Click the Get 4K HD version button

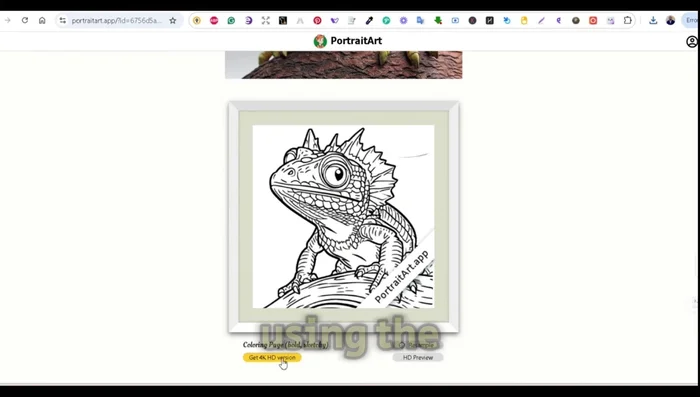(272, 357)
